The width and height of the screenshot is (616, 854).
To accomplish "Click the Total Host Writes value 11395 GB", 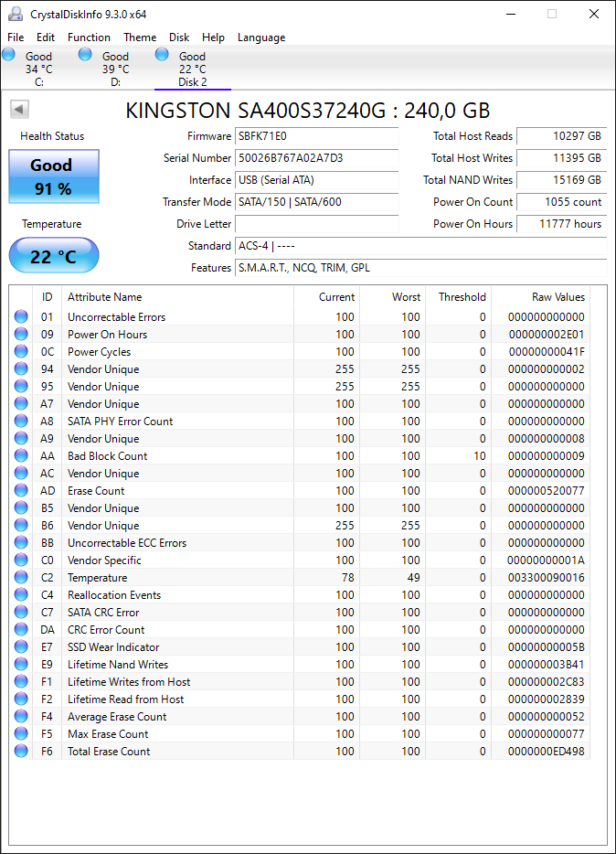I will pyautogui.click(x=561, y=158).
